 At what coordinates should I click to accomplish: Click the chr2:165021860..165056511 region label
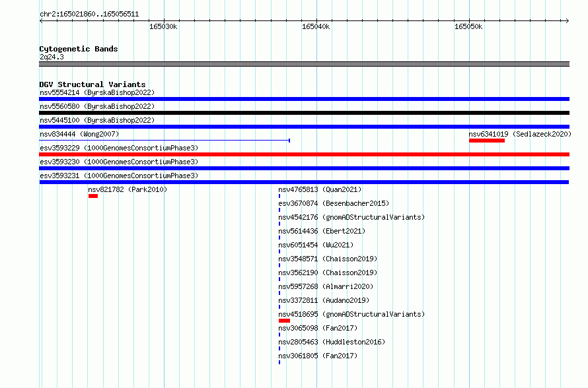89,14
